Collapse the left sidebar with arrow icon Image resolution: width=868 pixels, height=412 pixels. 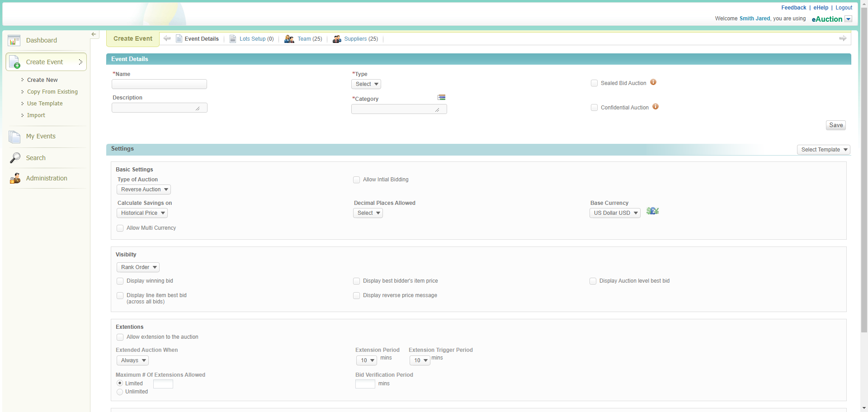tap(94, 34)
